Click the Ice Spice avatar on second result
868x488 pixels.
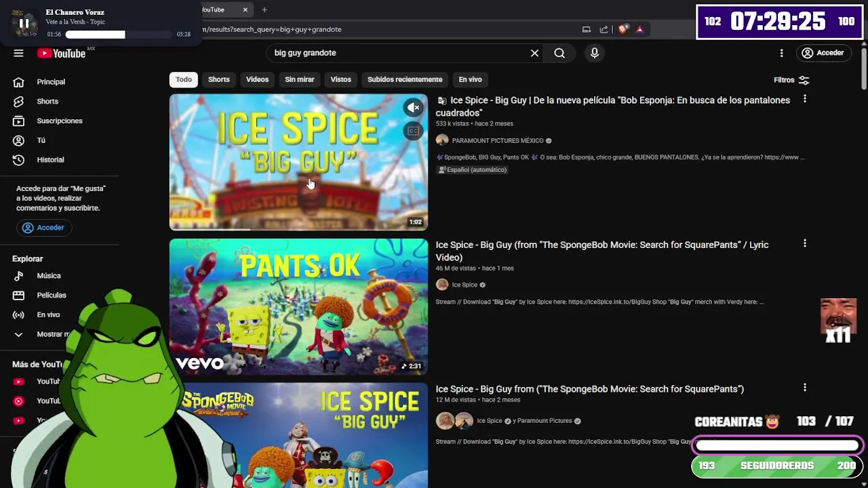tap(442, 285)
